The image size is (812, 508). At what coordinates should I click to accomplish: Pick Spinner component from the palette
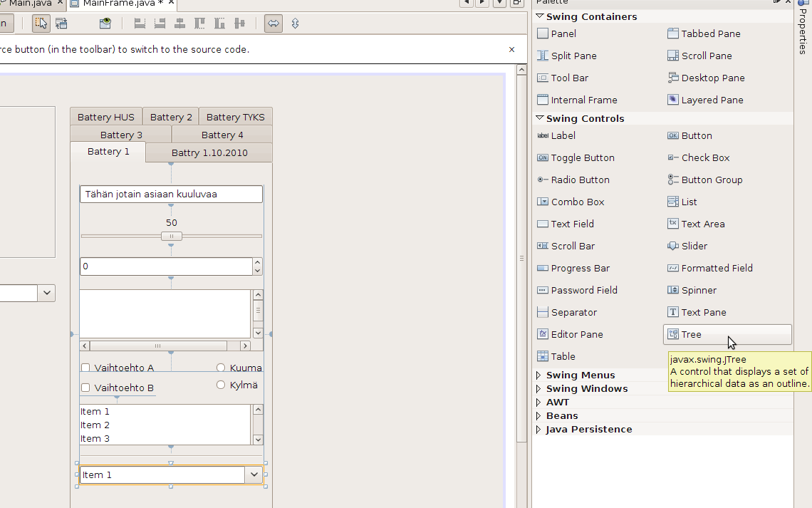pyautogui.click(x=692, y=291)
